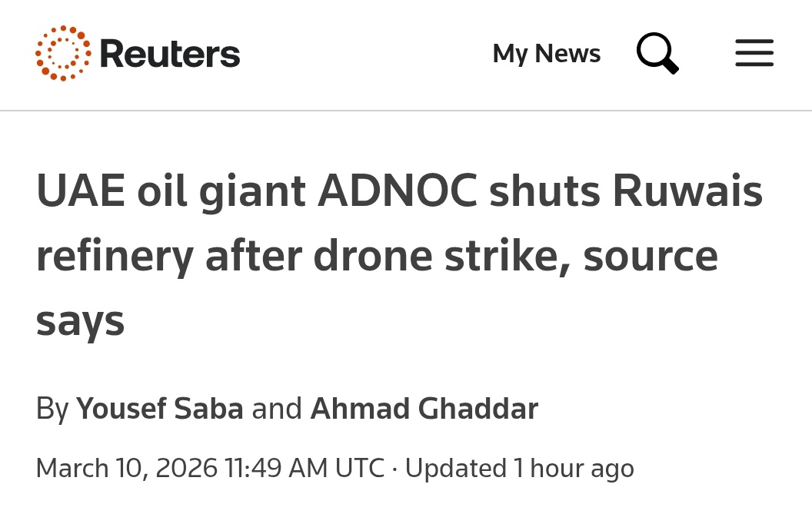Select the headline mentioning Ruwais refinery
This screenshot has width=812, height=514.
pos(398,254)
